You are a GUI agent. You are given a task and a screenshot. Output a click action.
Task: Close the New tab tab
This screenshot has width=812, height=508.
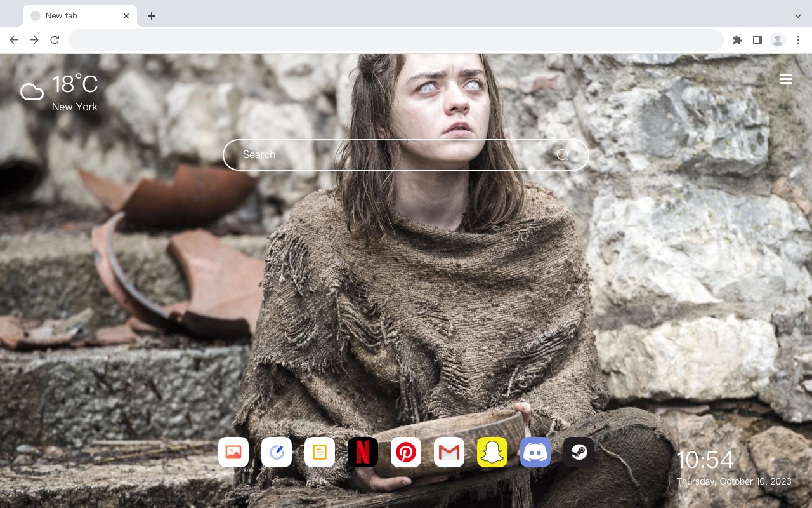[126, 16]
